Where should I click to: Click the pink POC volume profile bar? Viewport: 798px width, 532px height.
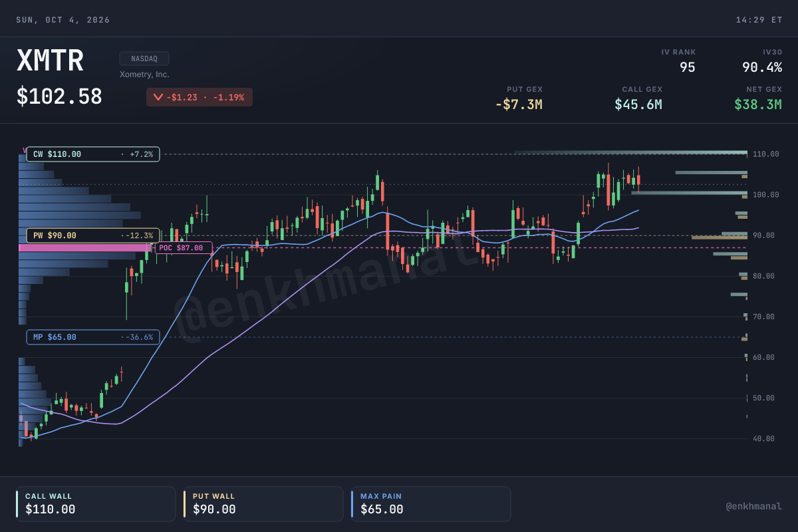pos(85,247)
